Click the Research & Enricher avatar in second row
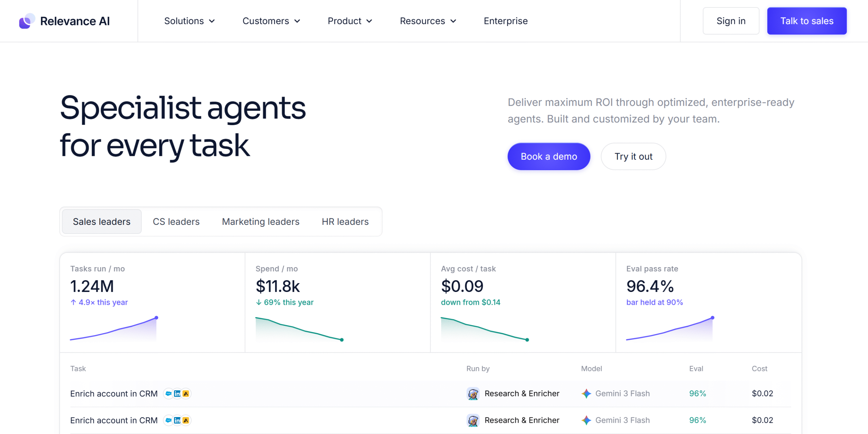Image resolution: width=868 pixels, height=434 pixels. click(x=473, y=420)
